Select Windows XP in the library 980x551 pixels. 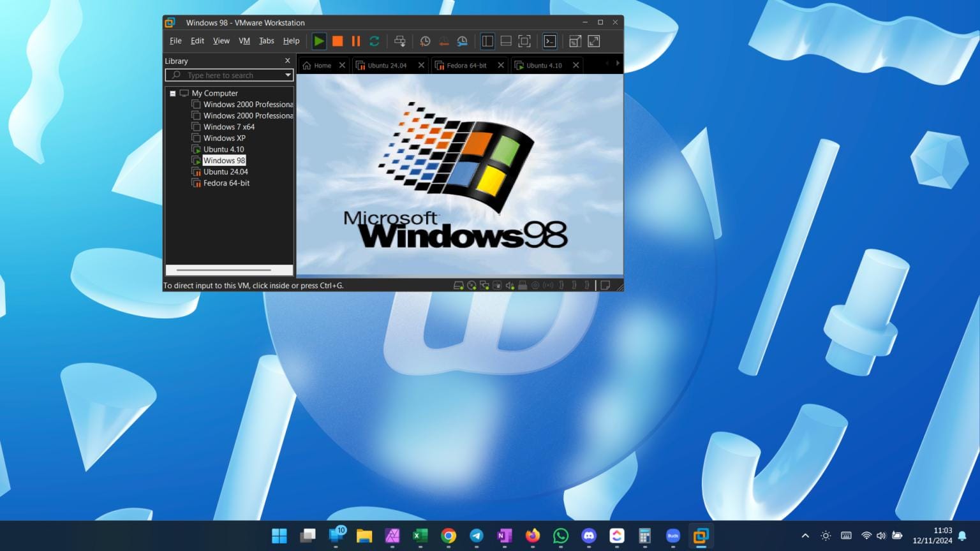[x=224, y=138]
